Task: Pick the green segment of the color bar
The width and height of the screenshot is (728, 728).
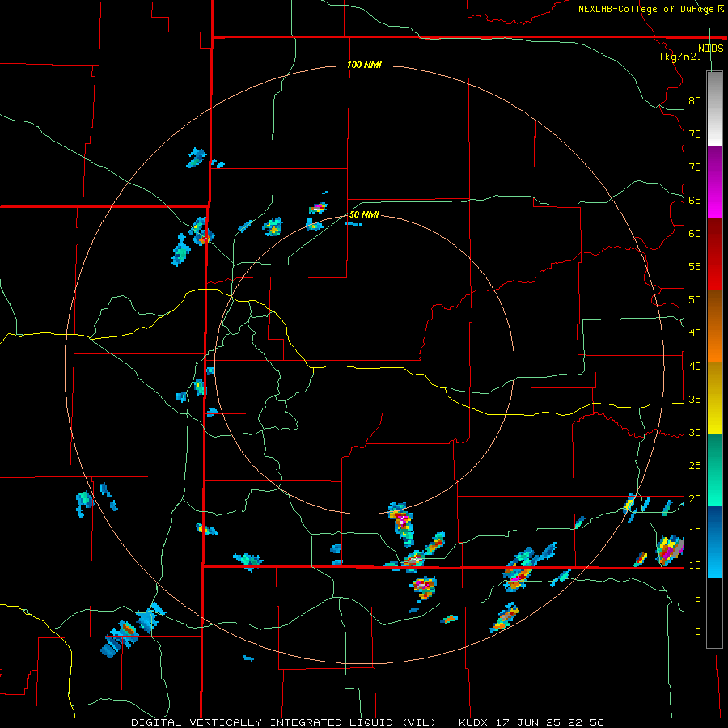Action: point(714,470)
